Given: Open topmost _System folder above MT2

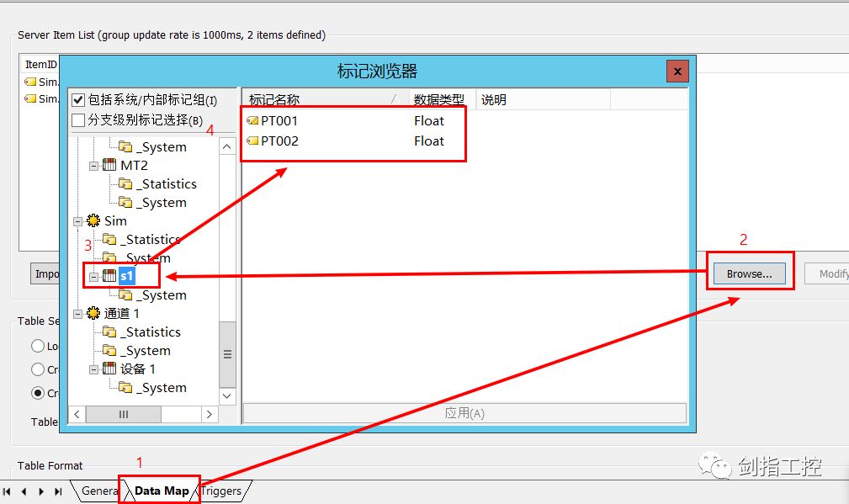Looking at the screenshot, I should pos(125,146).
